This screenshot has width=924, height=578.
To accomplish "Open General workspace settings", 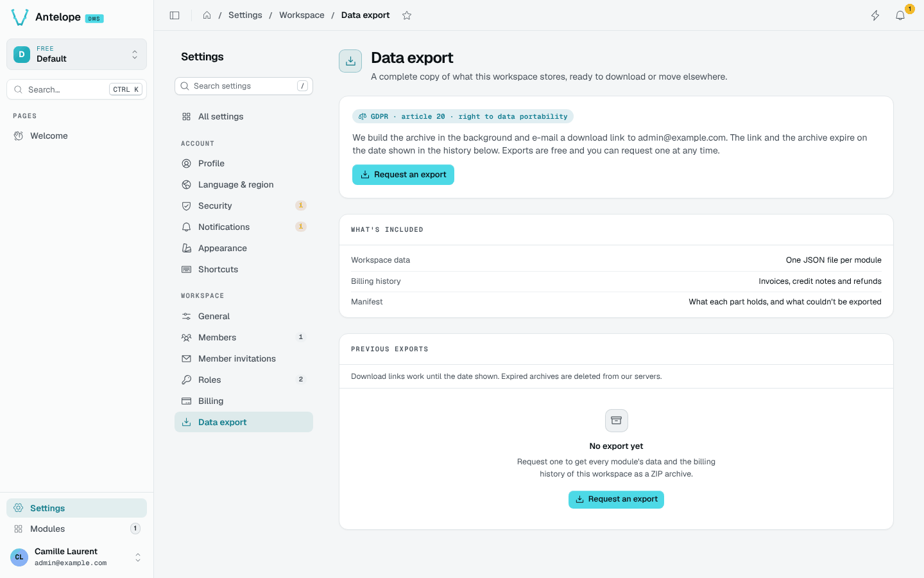I will (244, 316).
